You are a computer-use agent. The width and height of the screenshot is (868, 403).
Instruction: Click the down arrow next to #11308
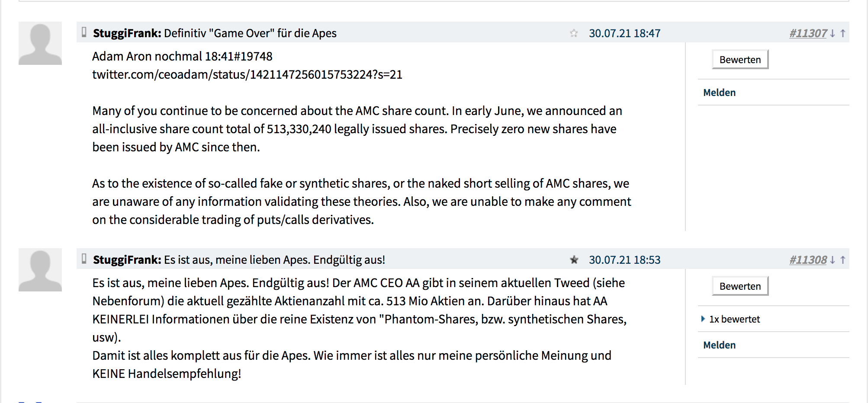tap(833, 260)
